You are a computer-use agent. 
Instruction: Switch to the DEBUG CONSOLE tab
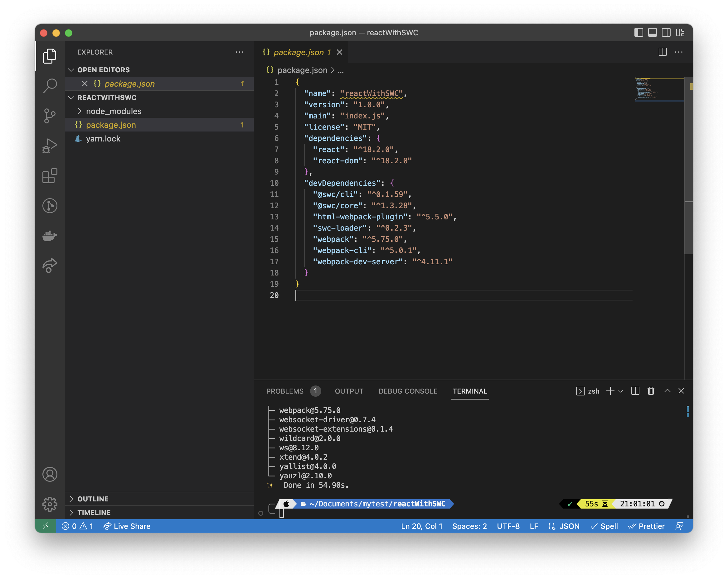408,391
